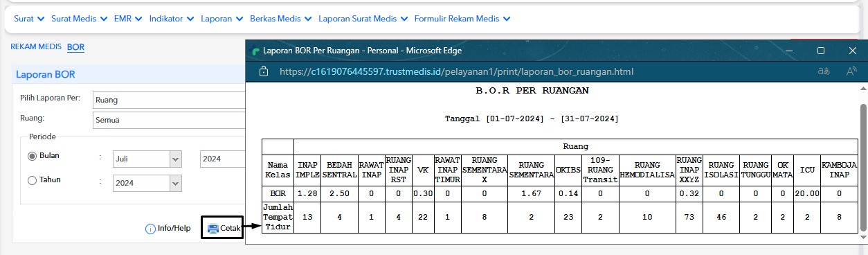
Task: Click the BOR breadcrumb link
Action: [75, 47]
